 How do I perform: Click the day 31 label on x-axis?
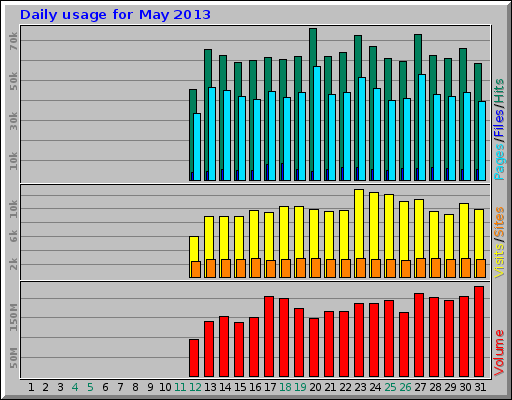[x=480, y=387]
